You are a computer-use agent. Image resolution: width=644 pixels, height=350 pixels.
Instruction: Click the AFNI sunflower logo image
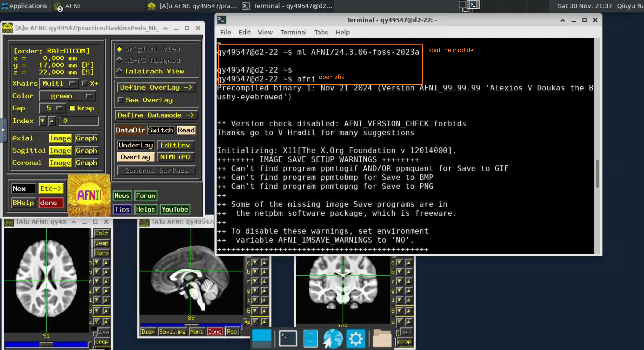click(89, 195)
